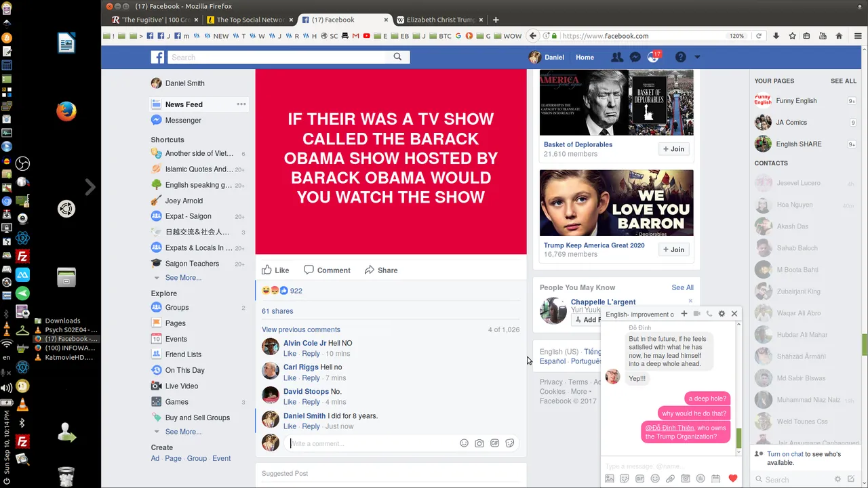The width and height of the screenshot is (868, 488).
Task: Close the English improvement chat window
Action: coord(734,314)
